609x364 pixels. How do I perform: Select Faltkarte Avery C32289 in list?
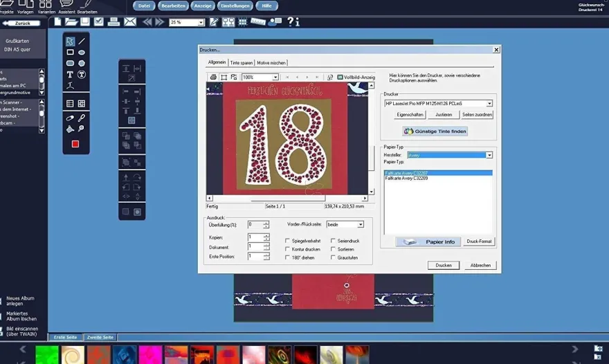coord(438,179)
